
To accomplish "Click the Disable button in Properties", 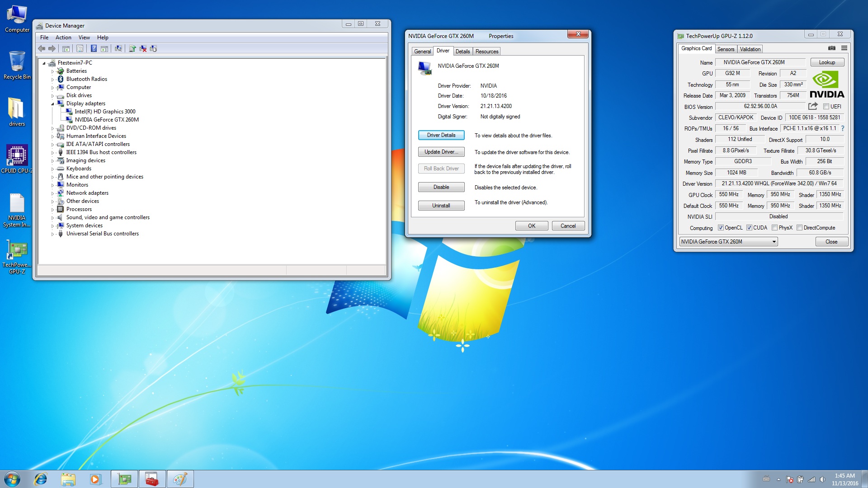I will pos(441,187).
